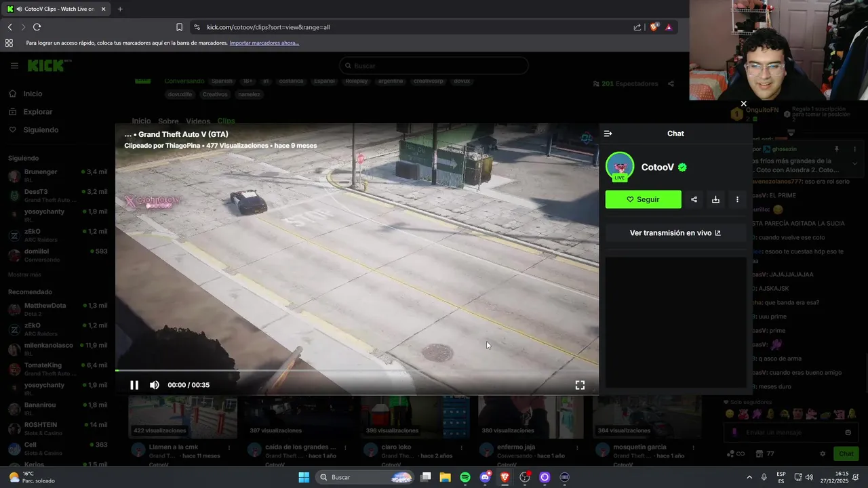Open ROSHTEIN recommended channel
The width and height of the screenshot is (868, 488).
(x=58, y=428)
